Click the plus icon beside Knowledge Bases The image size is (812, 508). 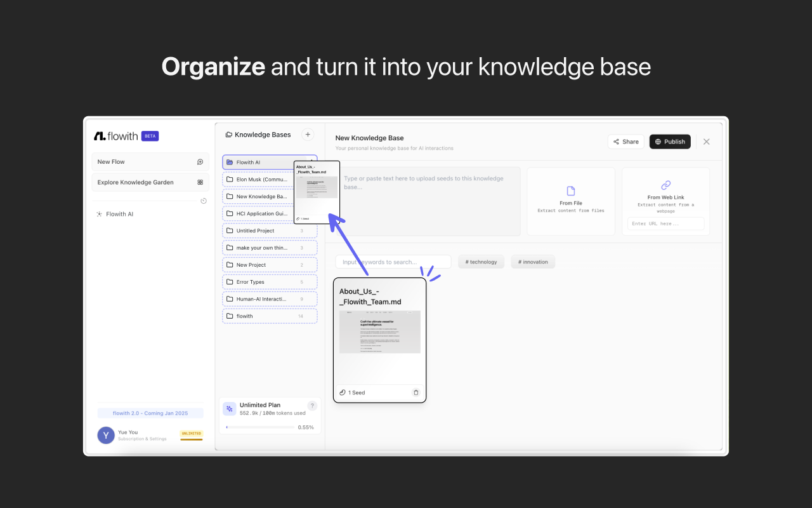pyautogui.click(x=308, y=135)
